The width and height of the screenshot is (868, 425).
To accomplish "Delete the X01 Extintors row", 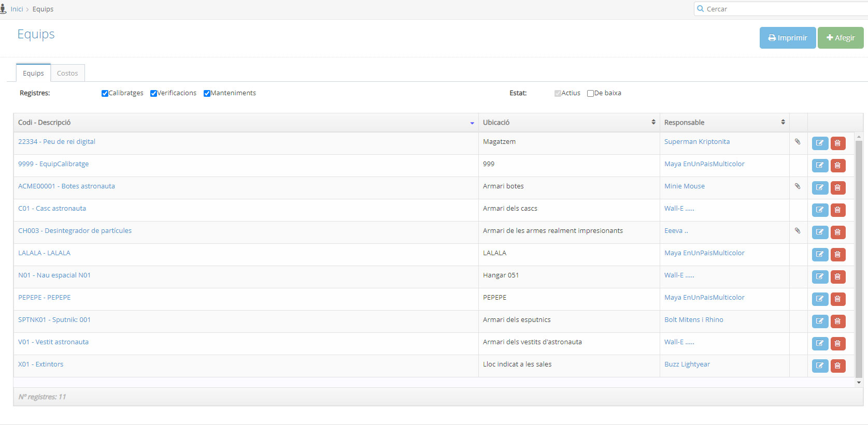I will (x=838, y=366).
